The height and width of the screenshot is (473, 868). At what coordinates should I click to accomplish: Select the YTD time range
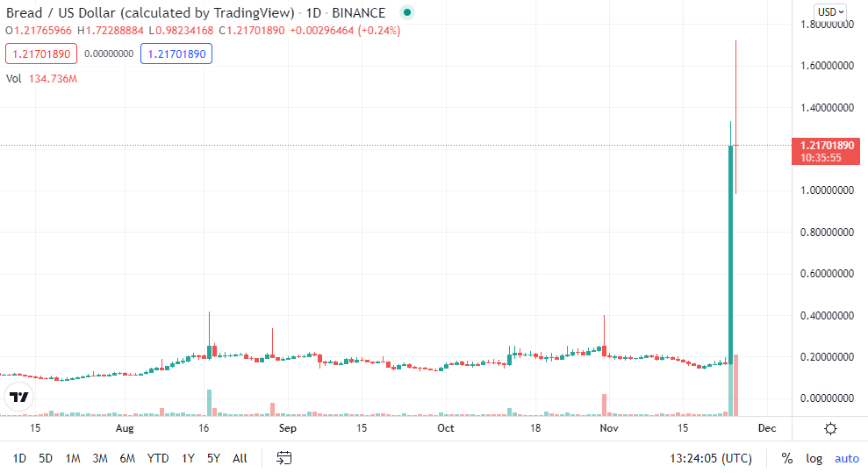[158, 458]
